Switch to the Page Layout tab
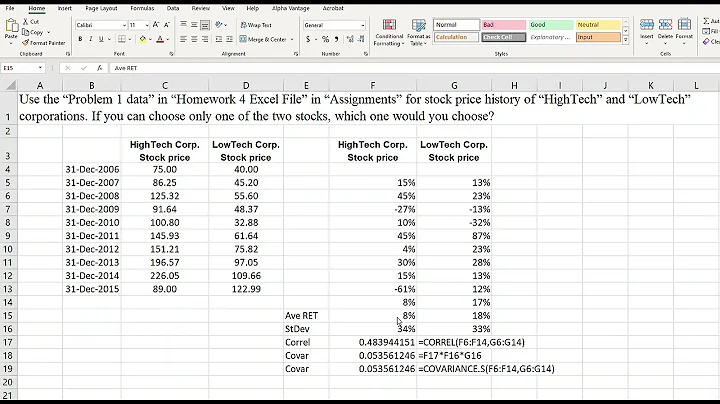 coord(101,8)
